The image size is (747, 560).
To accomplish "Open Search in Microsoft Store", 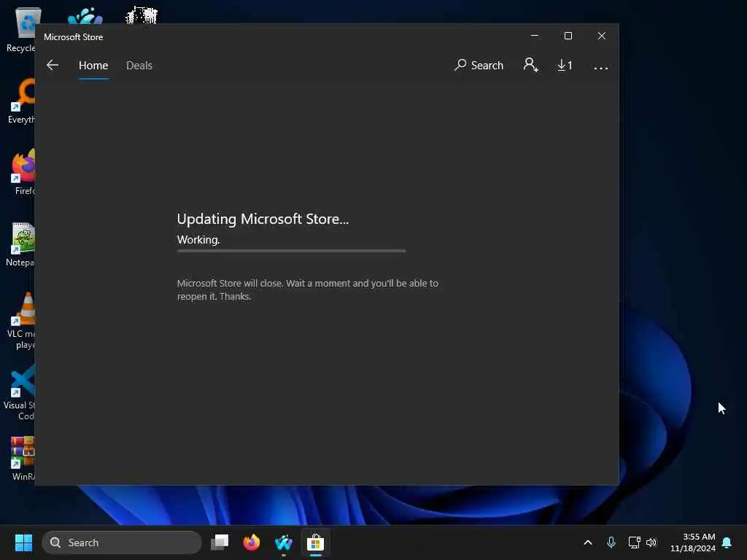I will [x=479, y=65].
